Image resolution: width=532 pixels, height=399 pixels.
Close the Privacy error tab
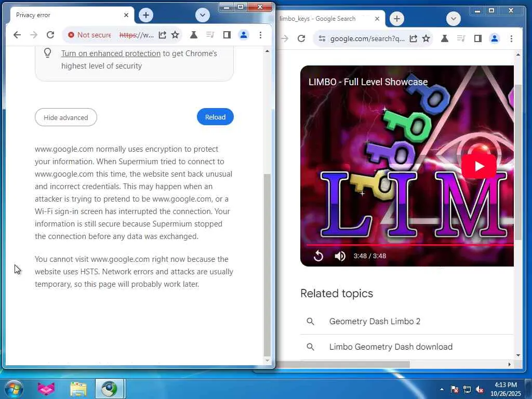click(x=126, y=15)
